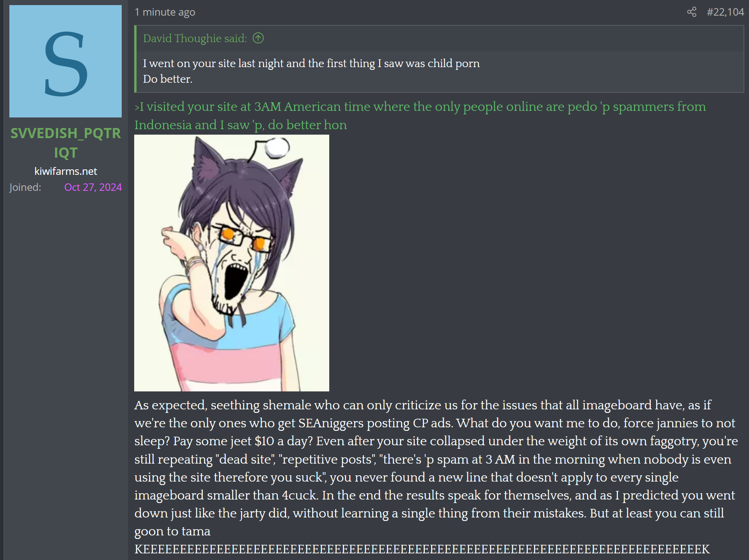
Task: Click quoted text line "Do better."
Action: click(168, 79)
